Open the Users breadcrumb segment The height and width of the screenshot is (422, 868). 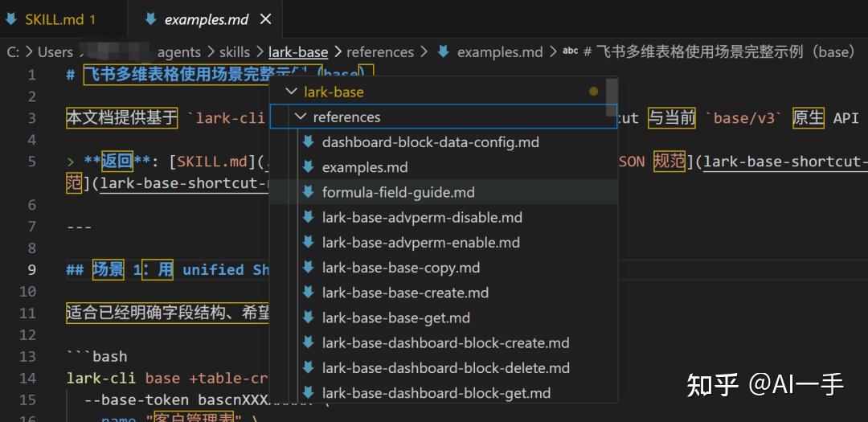tap(55, 52)
